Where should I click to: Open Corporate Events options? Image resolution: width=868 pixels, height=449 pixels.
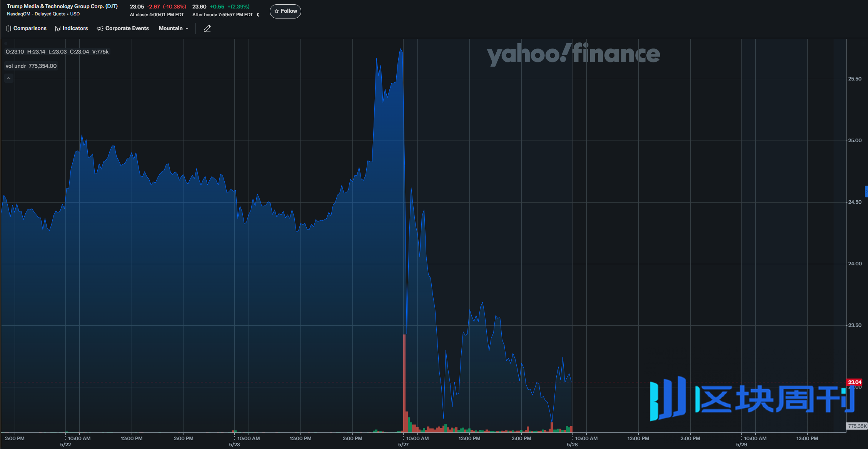[x=122, y=28]
